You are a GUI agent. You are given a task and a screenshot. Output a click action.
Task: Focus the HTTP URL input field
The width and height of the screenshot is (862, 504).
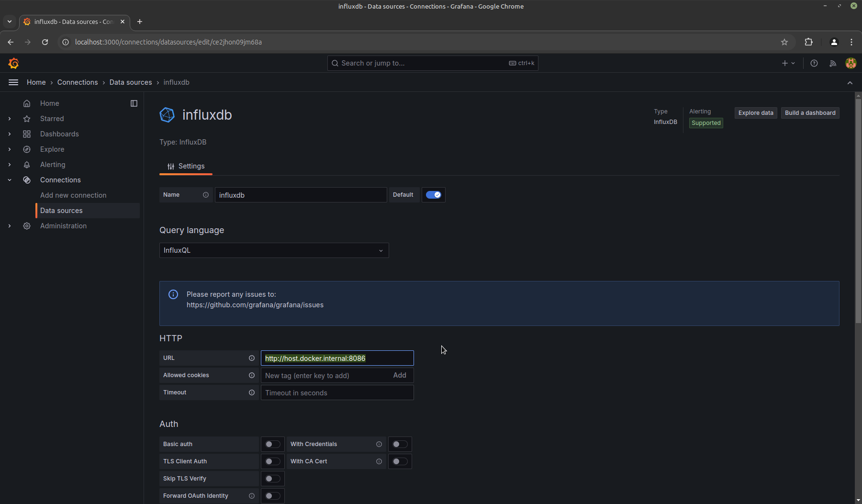tap(337, 358)
